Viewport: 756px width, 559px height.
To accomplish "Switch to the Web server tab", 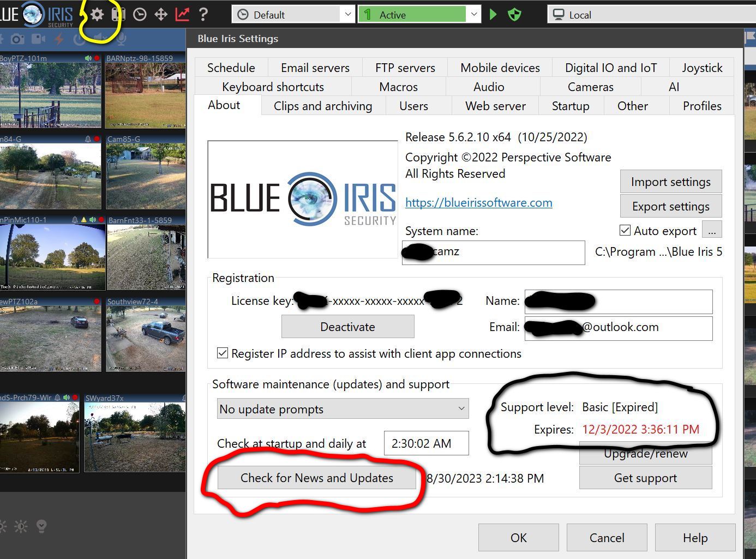I will (x=496, y=106).
